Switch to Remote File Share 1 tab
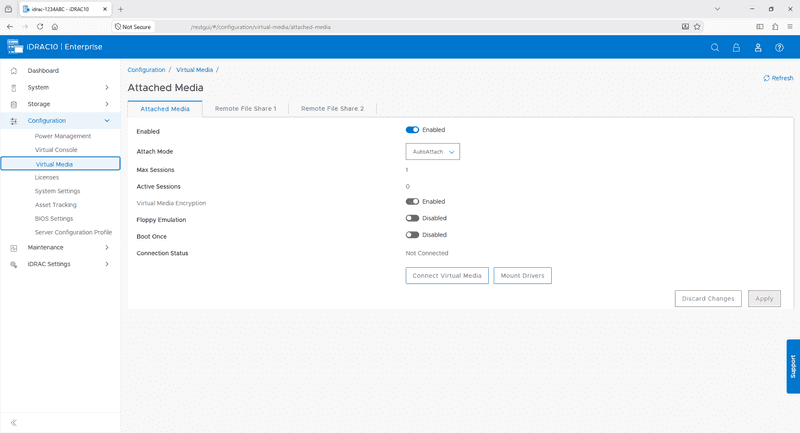The image size is (800, 433). [245, 109]
